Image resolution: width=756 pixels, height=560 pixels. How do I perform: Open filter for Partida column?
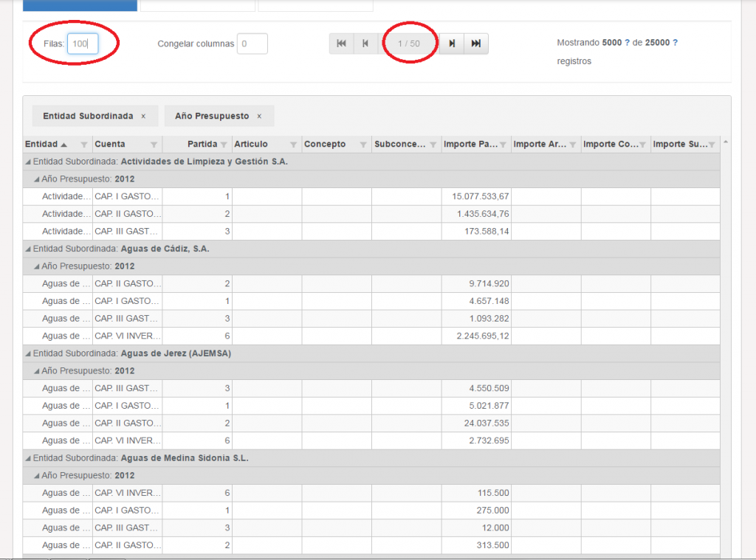click(224, 145)
